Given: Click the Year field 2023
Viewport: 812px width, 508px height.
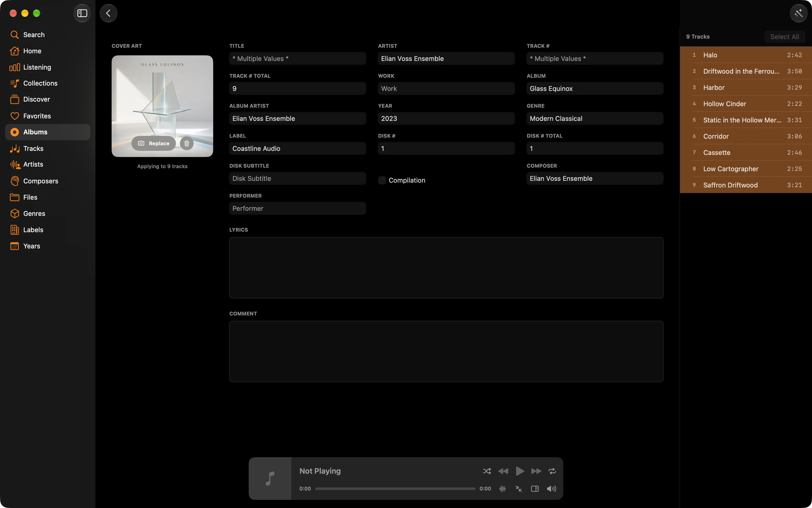Looking at the screenshot, I should (446, 118).
